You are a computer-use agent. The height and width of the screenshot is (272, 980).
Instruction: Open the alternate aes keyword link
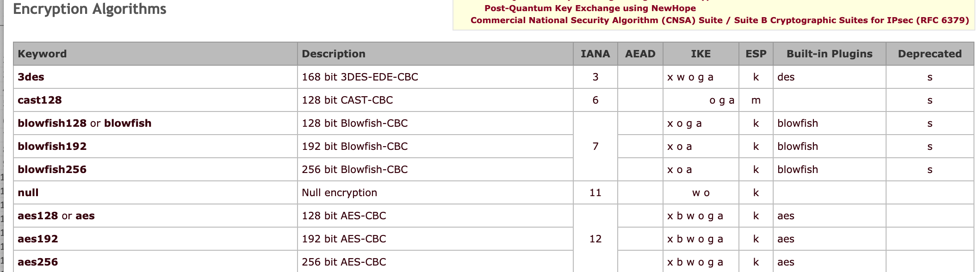coord(85,216)
